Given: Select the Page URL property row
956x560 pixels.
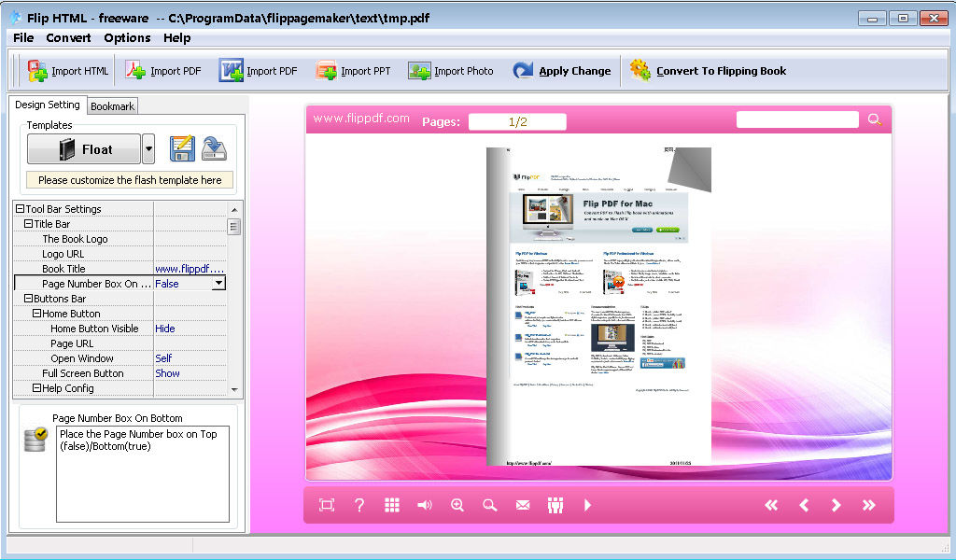Looking at the screenshot, I should [120, 343].
